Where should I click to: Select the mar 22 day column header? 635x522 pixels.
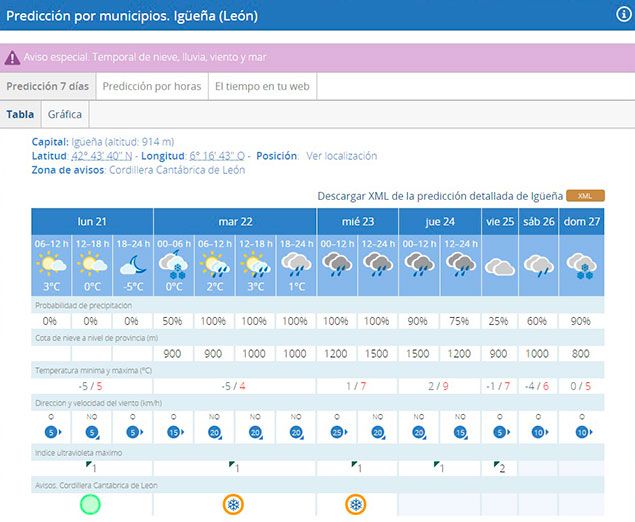[x=234, y=221]
